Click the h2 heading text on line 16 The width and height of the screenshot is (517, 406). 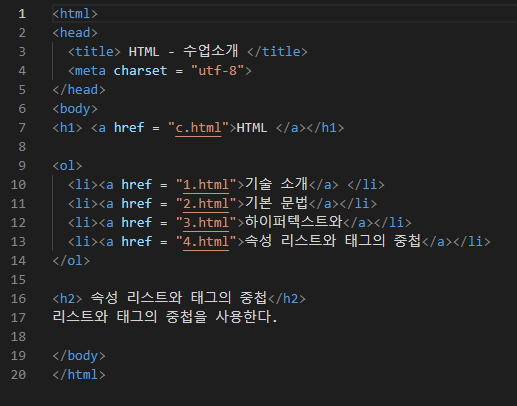(x=179, y=298)
